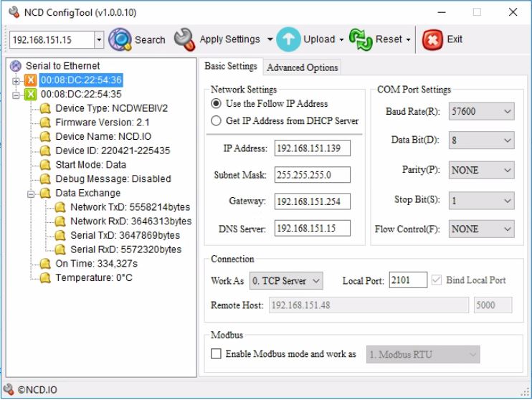Open the Apply Settings dropdown arrow
532x400 pixels.
pos(270,39)
